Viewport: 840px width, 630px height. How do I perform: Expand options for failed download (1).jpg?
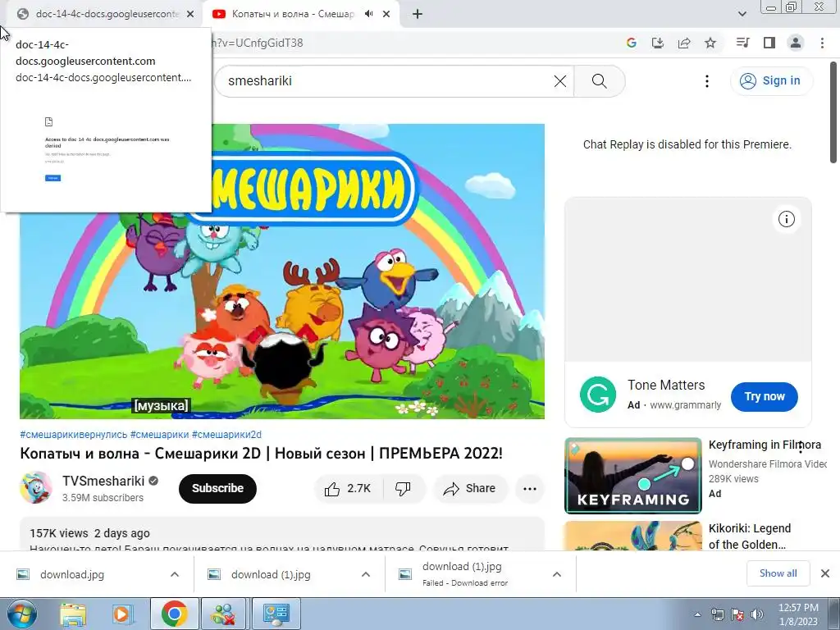pyautogui.click(x=557, y=575)
